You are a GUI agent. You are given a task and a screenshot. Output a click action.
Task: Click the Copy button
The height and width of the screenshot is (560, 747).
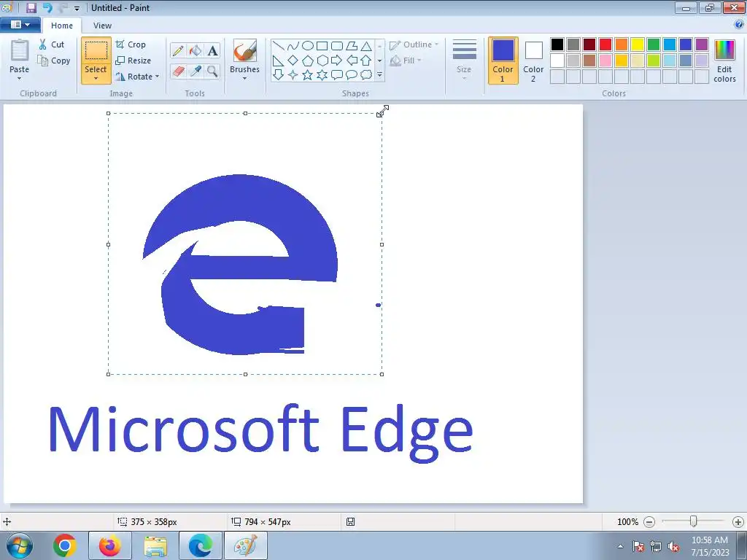(x=54, y=61)
